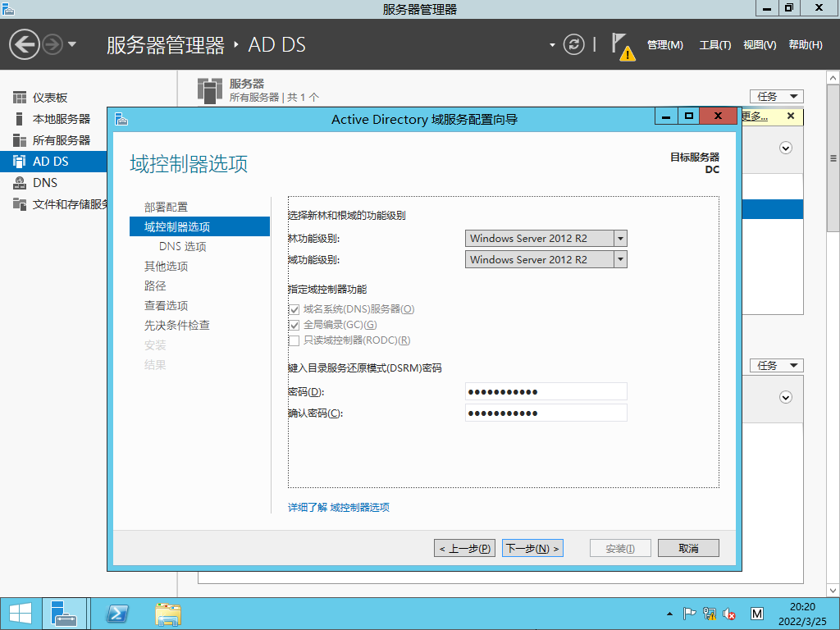This screenshot has width=840, height=630.
Task: Go to 先决条件检查 step in the wizard
Action: 177,325
